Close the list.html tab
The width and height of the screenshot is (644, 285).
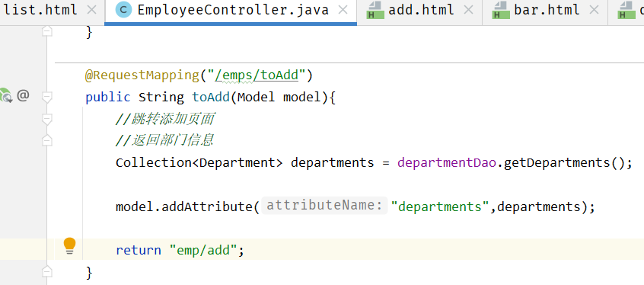92,10
